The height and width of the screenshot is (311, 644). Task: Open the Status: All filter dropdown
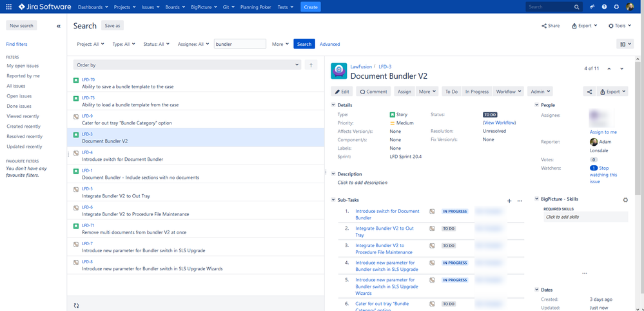pos(156,44)
